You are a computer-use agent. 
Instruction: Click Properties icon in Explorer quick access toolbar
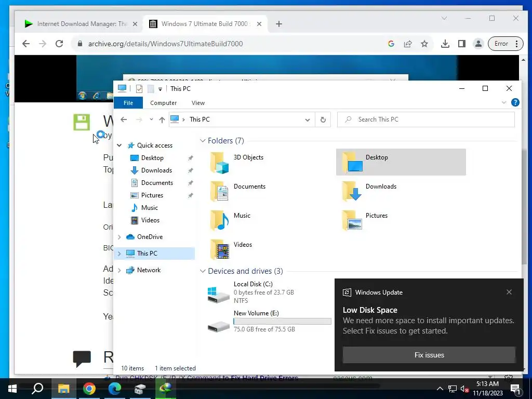click(x=139, y=88)
